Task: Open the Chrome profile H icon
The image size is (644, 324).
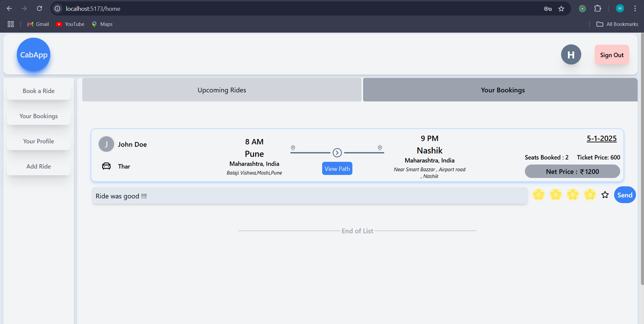Action: click(x=620, y=9)
